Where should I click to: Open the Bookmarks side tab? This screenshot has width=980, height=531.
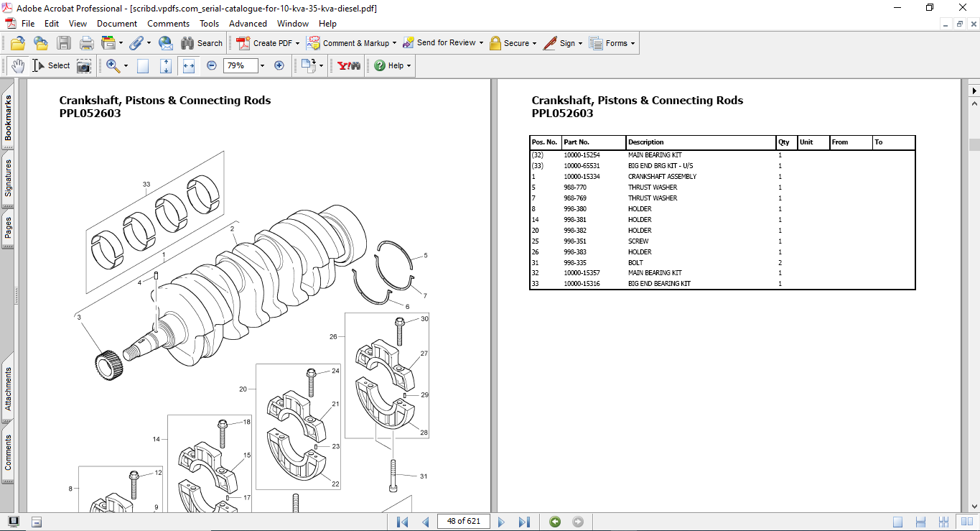tap(8, 119)
